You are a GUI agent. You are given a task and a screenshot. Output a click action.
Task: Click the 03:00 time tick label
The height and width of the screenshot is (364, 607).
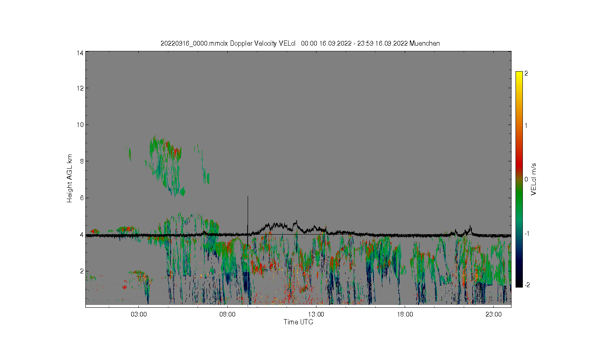point(139,314)
